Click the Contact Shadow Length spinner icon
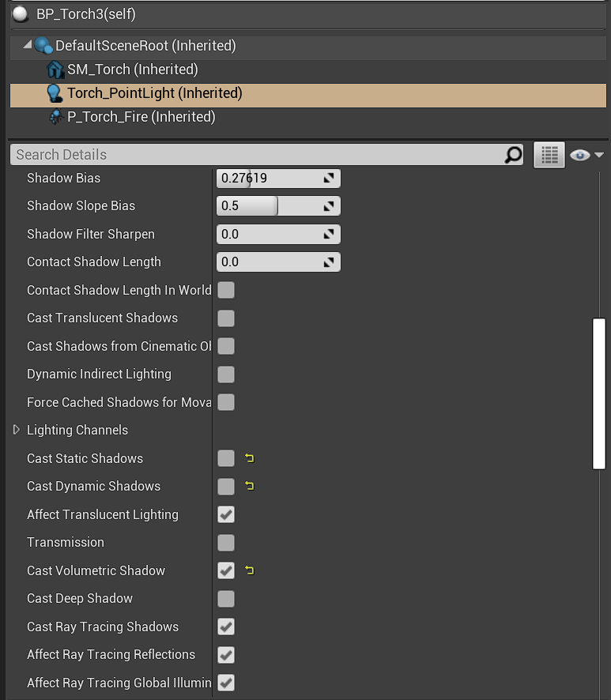The width and height of the screenshot is (611, 700). pyautogui.click(x=330, y=262)
